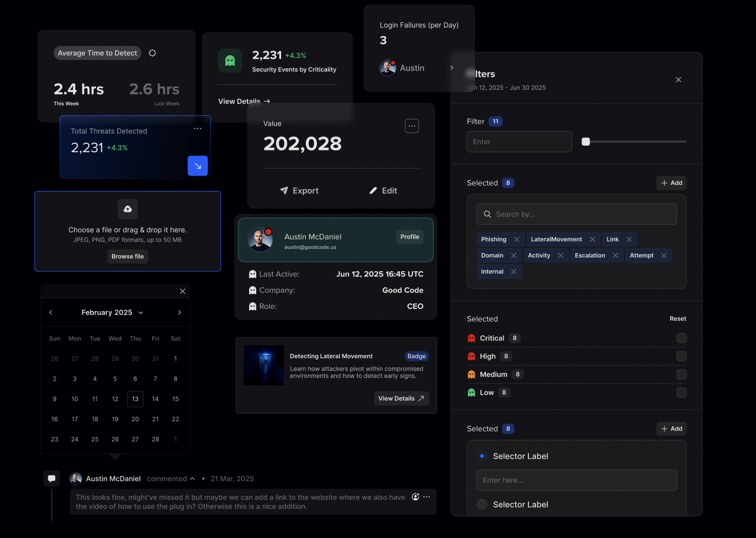The width and height of the screenshot is (756, 538).
Task: Close the calendar popup with X
Action: pos(182,291)
